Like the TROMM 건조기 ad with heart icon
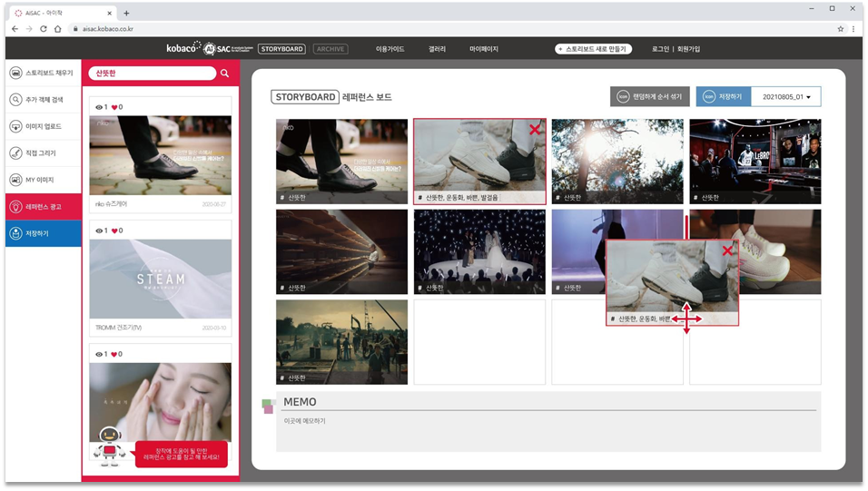 [x=114, y=231]
